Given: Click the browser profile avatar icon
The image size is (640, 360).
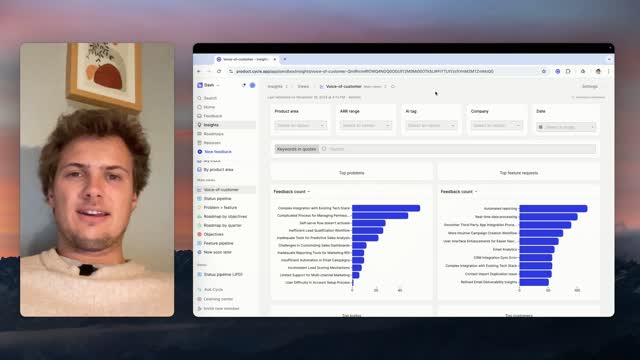Looking at the screenshot, I should click(598, 71).
